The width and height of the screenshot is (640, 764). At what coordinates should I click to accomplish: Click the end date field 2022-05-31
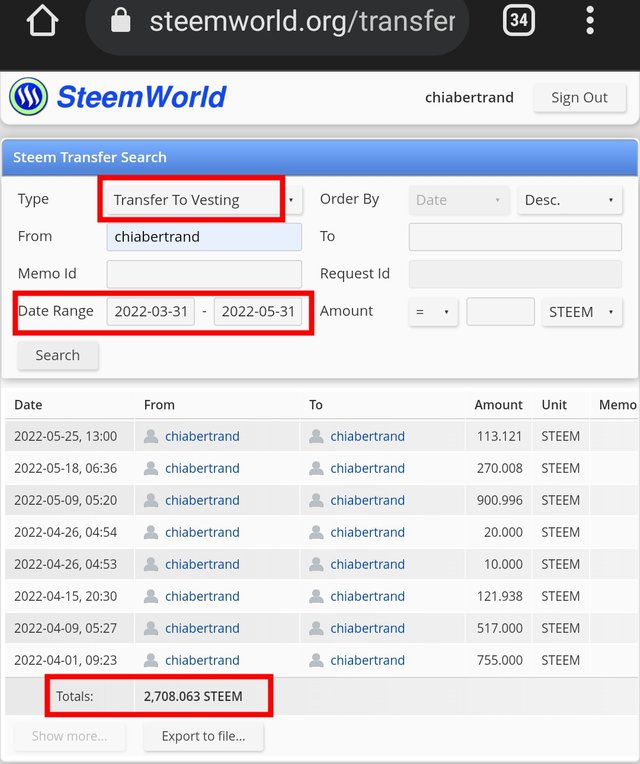click(258, 311)
